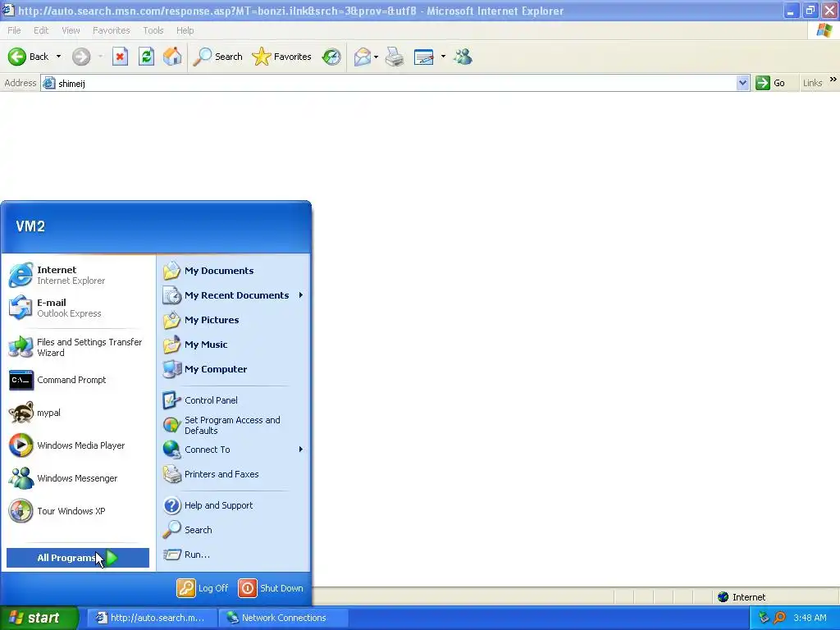Open the Edit button dropdown arrow
The width and height of the screenshot is (840, 630).
click(x=443, y=57)
